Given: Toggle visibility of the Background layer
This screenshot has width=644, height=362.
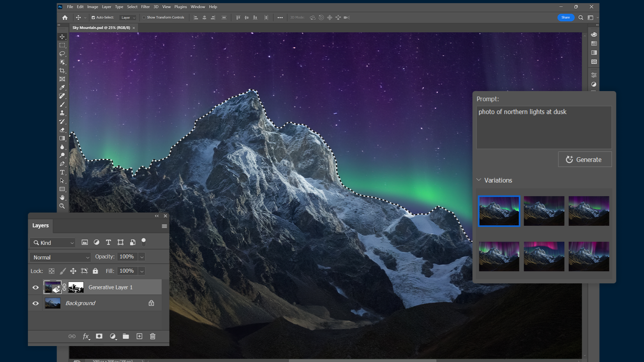Looking at the screenshot, I should pos(35,303).
